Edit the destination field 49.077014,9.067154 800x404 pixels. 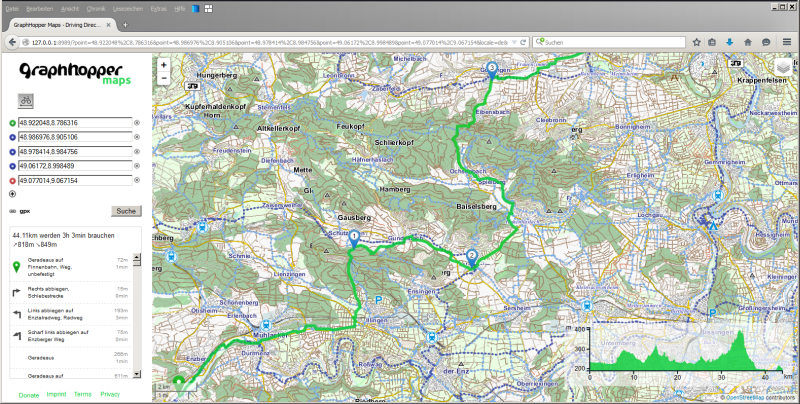pos(75,181)
